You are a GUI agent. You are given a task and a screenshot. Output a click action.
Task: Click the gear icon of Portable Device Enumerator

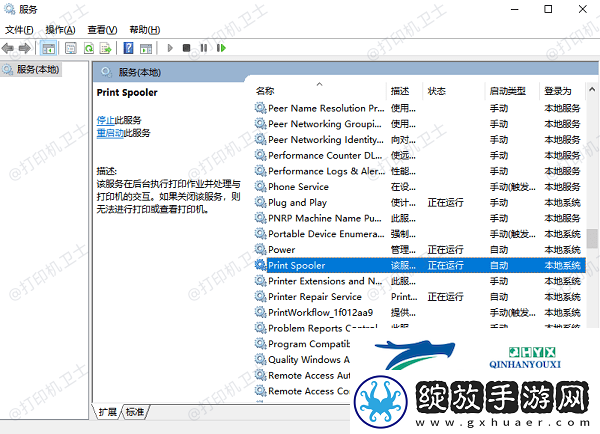click(x=260, y=233)
